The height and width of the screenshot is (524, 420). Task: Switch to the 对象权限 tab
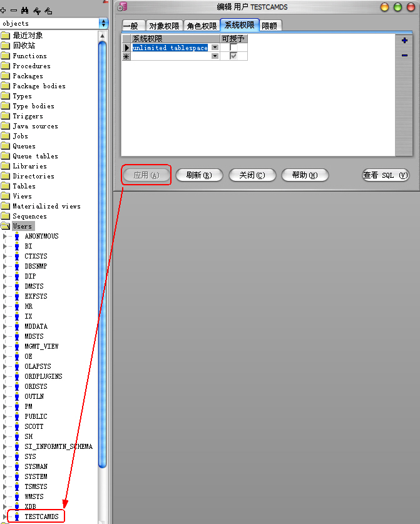(x=165, y=26)
